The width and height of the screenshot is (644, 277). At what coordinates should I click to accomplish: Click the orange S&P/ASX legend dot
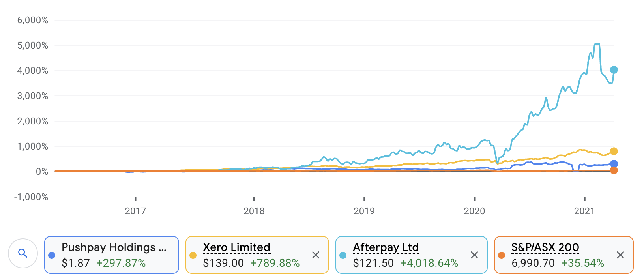[502, 255]
